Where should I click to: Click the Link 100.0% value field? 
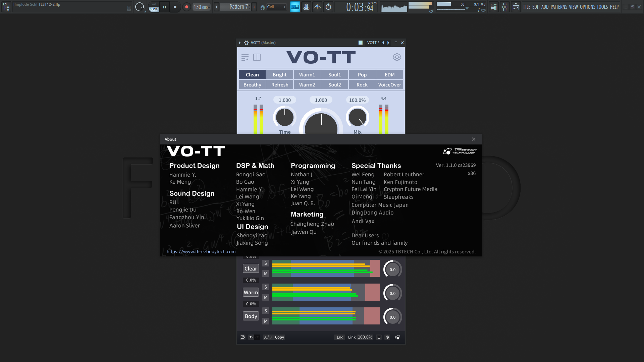click(365, 337)
